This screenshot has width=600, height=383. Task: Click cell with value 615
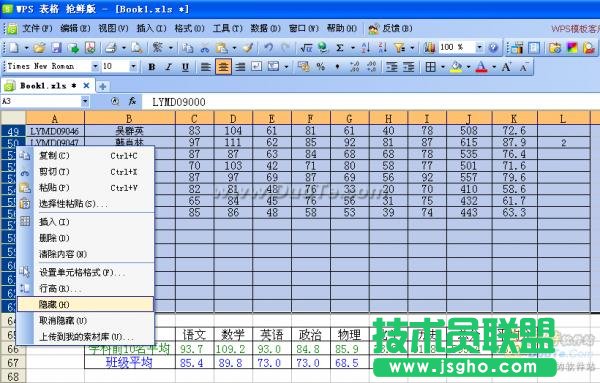[469, 143]
